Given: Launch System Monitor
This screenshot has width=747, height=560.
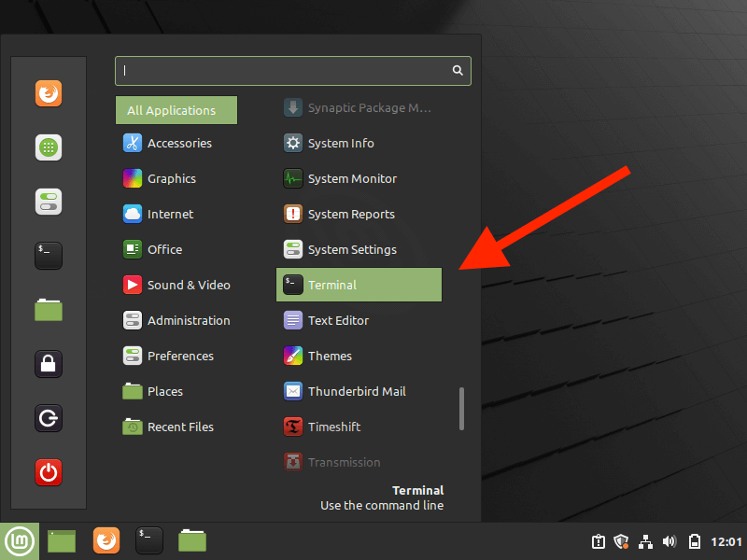Looking at the screenshot, I should (x=359, y=178).
